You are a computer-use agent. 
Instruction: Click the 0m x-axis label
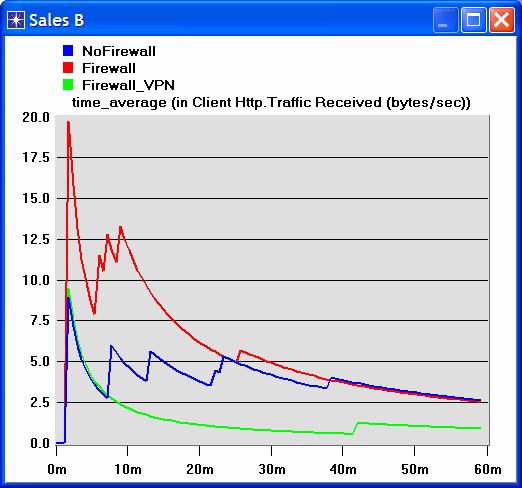57,470
